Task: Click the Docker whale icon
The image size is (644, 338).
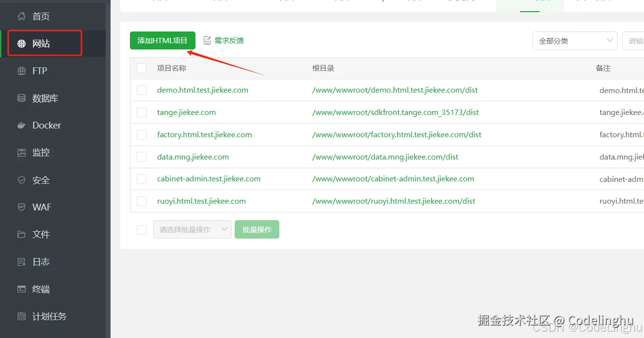Action: [x=21, y=125]
